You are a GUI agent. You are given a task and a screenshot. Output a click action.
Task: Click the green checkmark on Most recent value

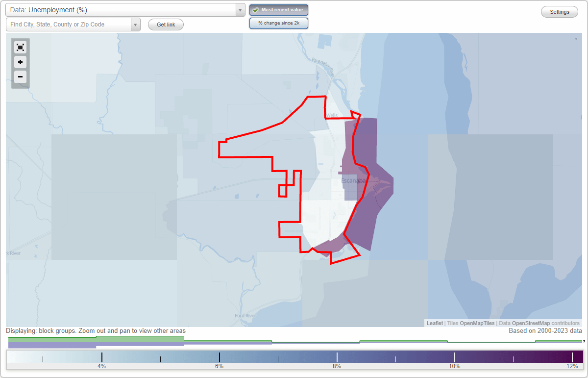256,9
